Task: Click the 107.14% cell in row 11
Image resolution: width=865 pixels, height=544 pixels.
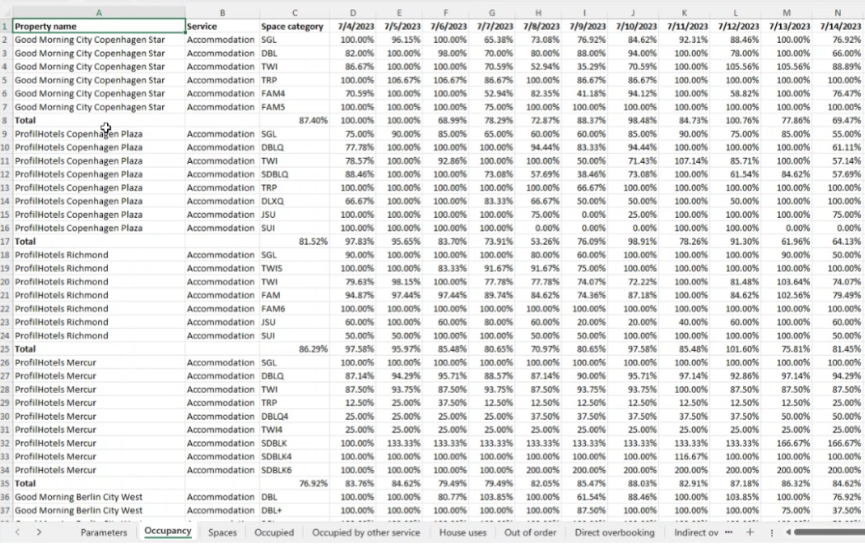Action: (x=684, y=161)
